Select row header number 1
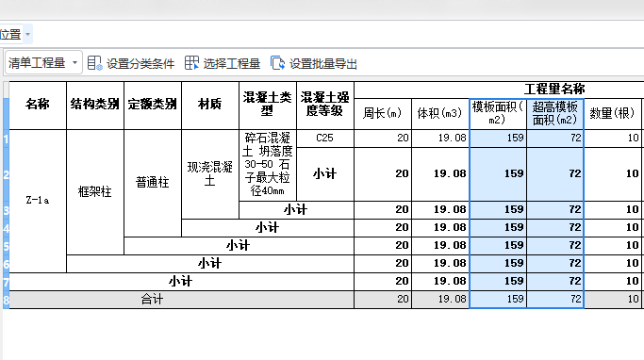This screenshot has height=360, width=644. click(x=7, y=139)
